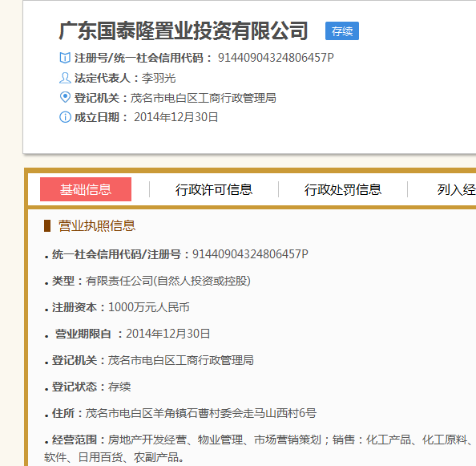Image resolution: width=476 pixels, height=466 pixels.
Task: Click the business scope 房地产开发经营 text
Action: pyautogui.click(x=147, y=440)
